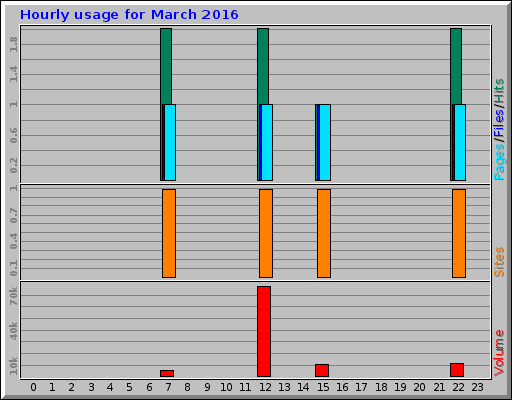Select the red Volume bar at hour 22
The height and width of the screenshot is (400, 512).
point(457,370)
